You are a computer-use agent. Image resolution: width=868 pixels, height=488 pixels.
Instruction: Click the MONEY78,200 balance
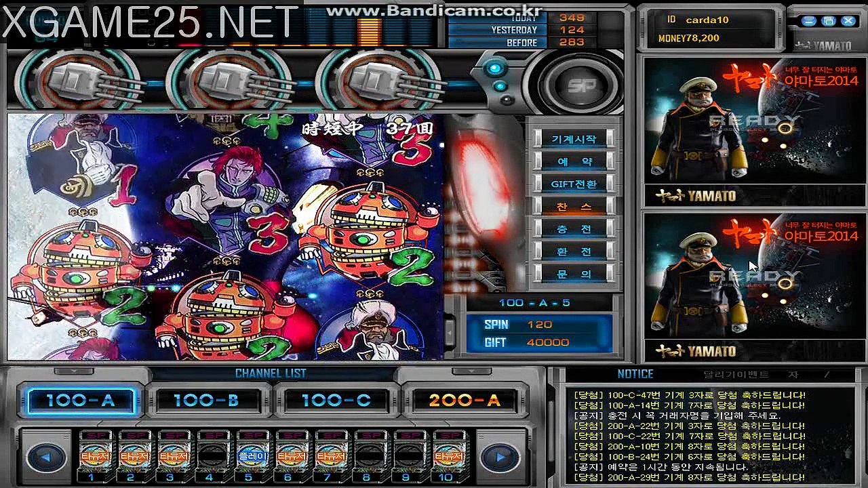point(689,39)
